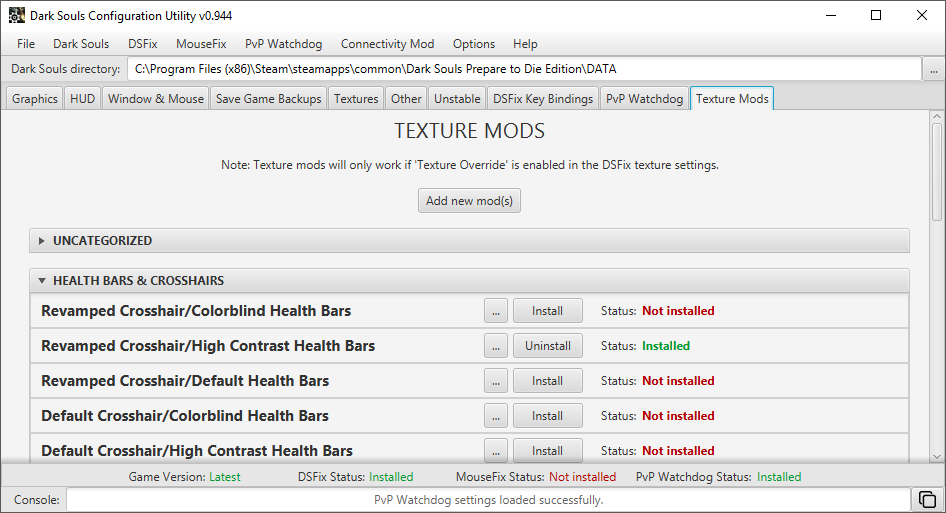The height and width of the screenshot is (513, 946).
Task: Open the File menu
Action: click(26, 44)
